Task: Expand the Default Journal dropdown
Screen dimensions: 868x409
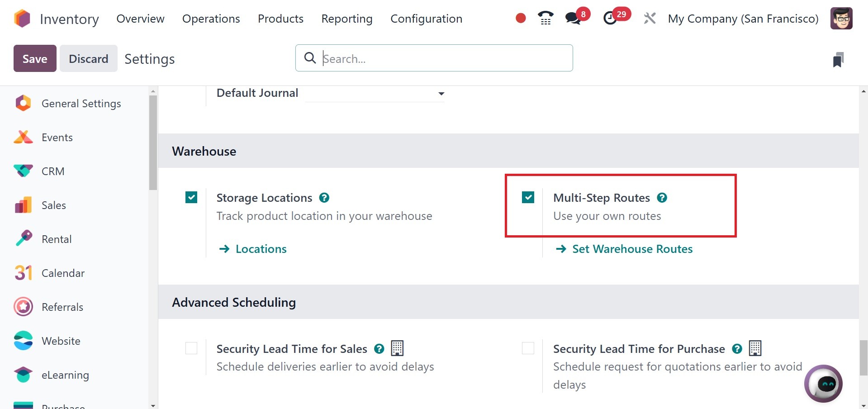Action: 441,94
